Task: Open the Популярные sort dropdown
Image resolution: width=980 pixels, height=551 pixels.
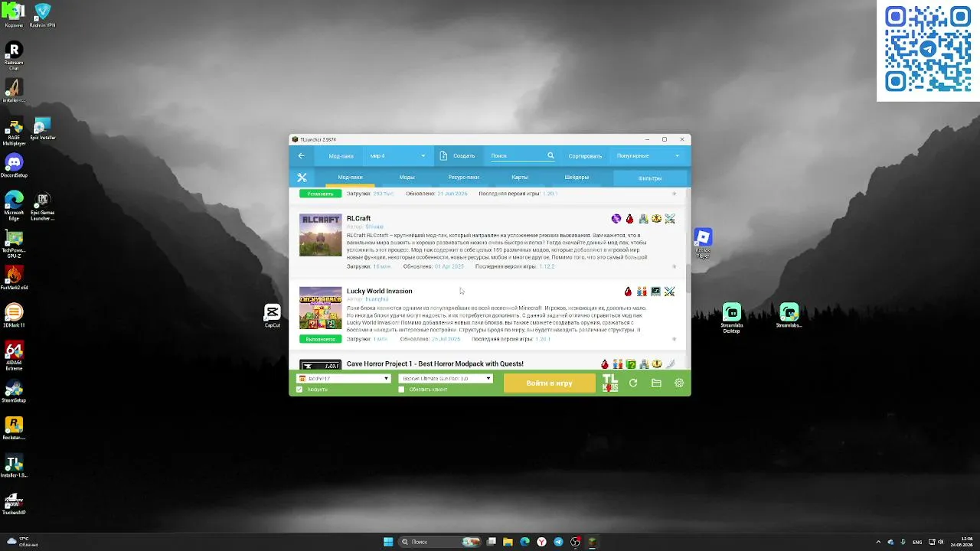Action: (x=648, y=155)
